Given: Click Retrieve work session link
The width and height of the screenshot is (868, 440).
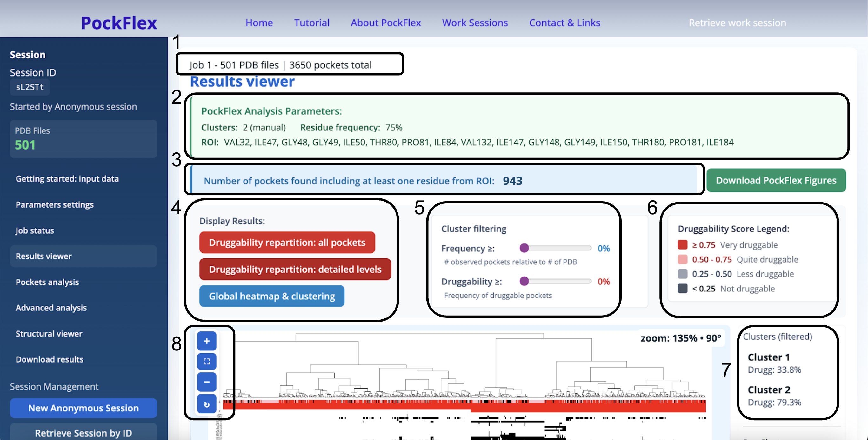Looking at the screenshot, I should point(737,23).
